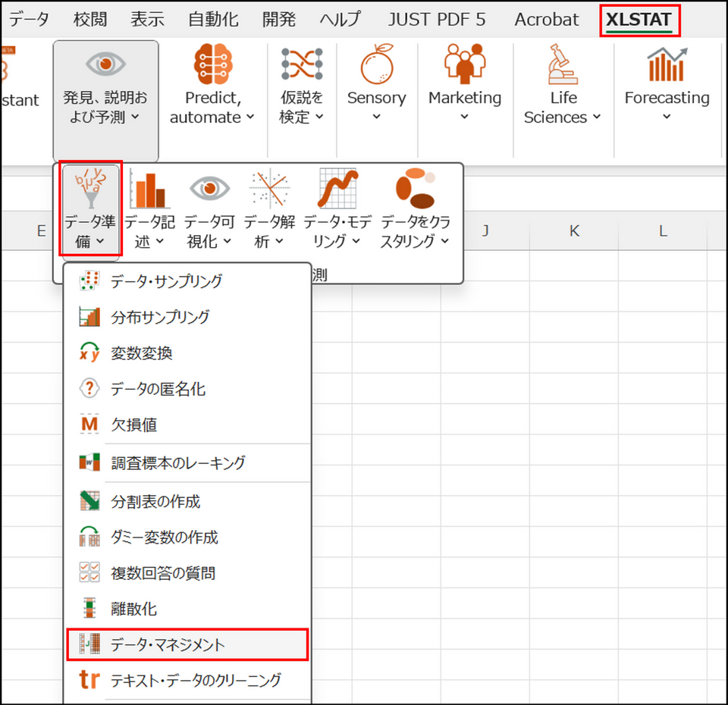Click the 発見、説明および予測 eye icon
This screenshot has height=705, width=728.
click(x=105, y=64)
